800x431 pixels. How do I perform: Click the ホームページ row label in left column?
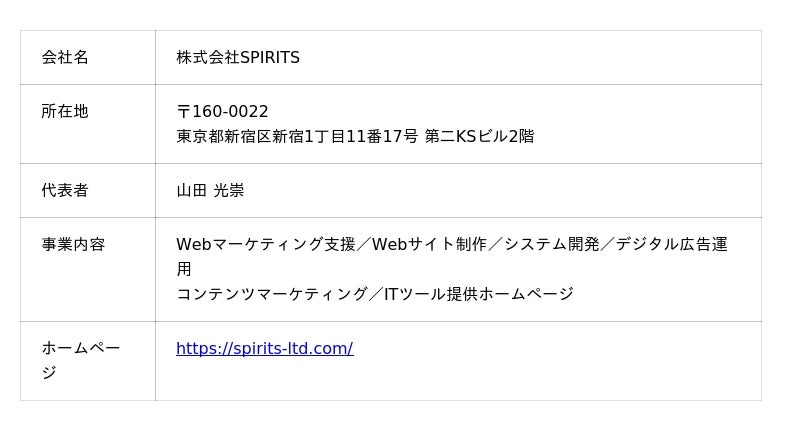point(80,349)
